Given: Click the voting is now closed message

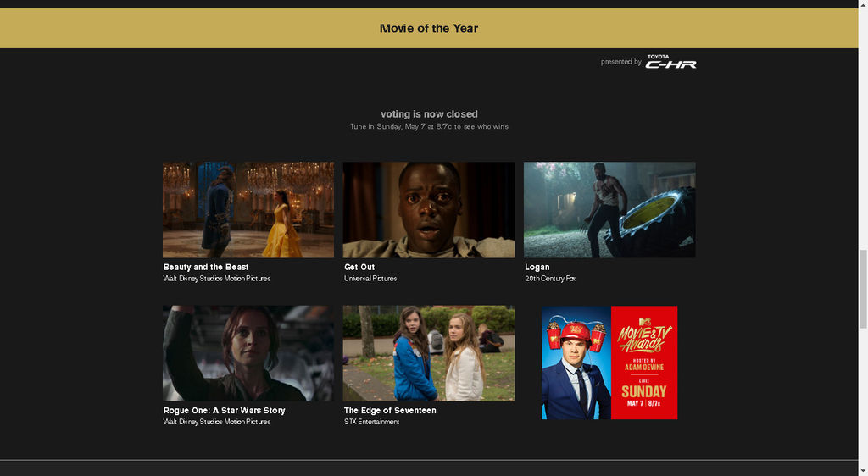Looking at the screenshot, I should tap(429, 113).
